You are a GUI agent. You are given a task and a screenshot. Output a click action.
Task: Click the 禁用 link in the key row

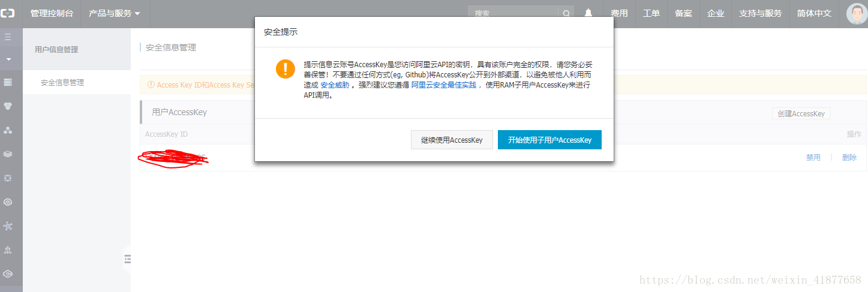(x=813, y=158)
